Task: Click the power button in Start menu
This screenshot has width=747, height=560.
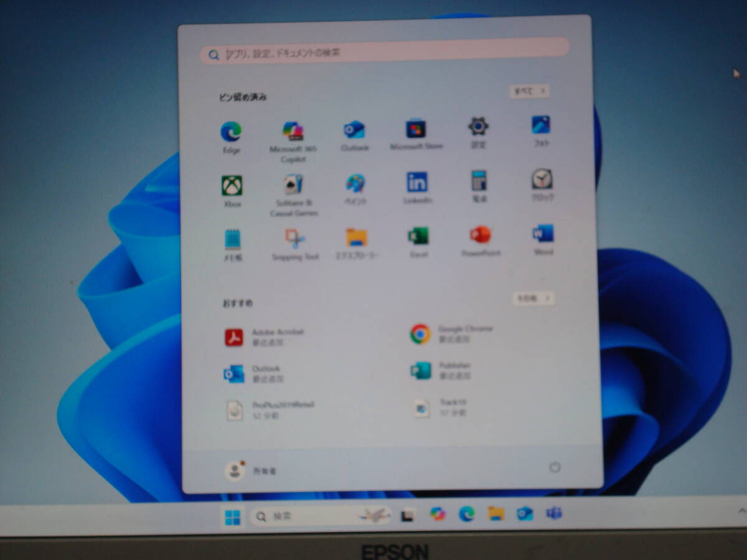Action: pyautogui.click(x=555, y=467)
